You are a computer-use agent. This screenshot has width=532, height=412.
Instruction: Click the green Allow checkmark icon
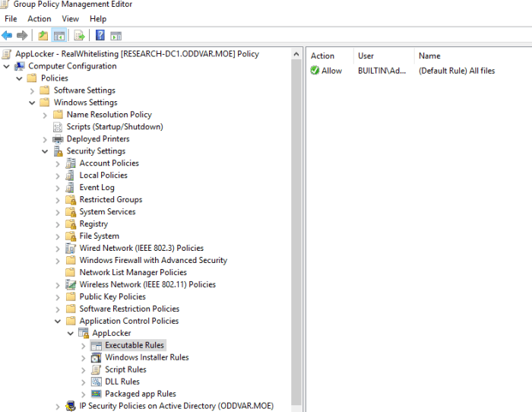point(315,71)
